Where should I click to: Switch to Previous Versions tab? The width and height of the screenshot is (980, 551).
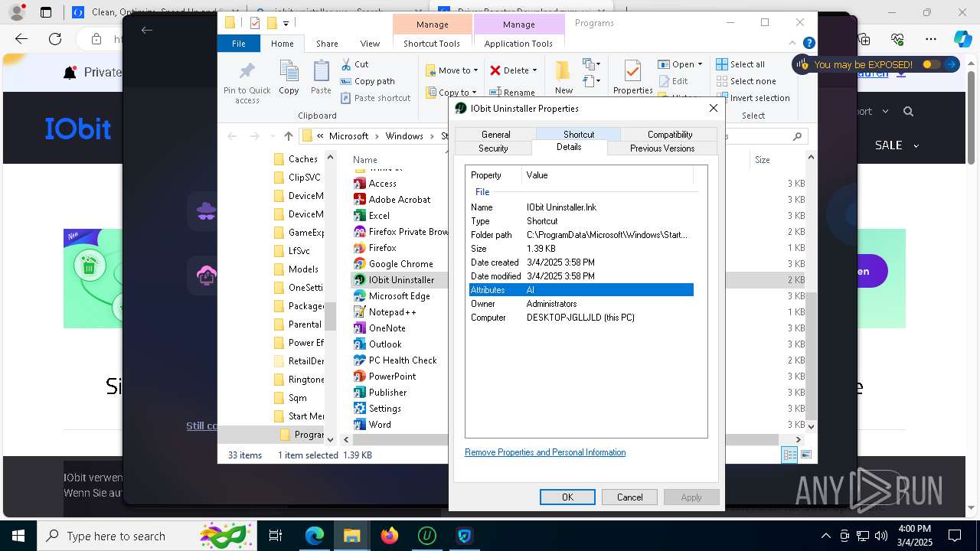tap(662, 148)
